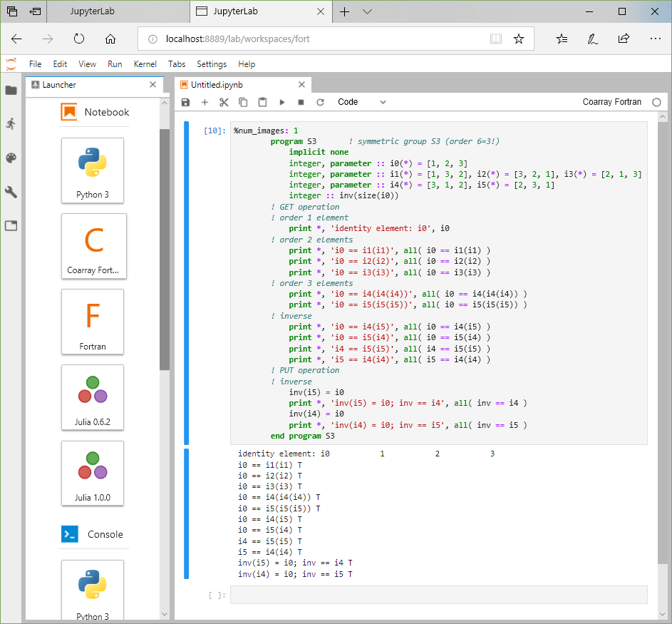Toggle the running sessions sidebar panel

coord(11,124)
